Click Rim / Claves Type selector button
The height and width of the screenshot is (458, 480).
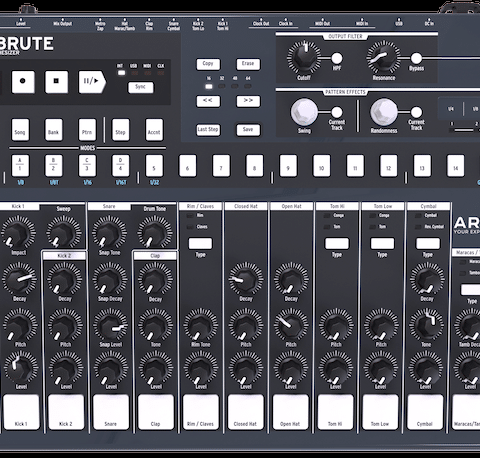click(200, 243)
